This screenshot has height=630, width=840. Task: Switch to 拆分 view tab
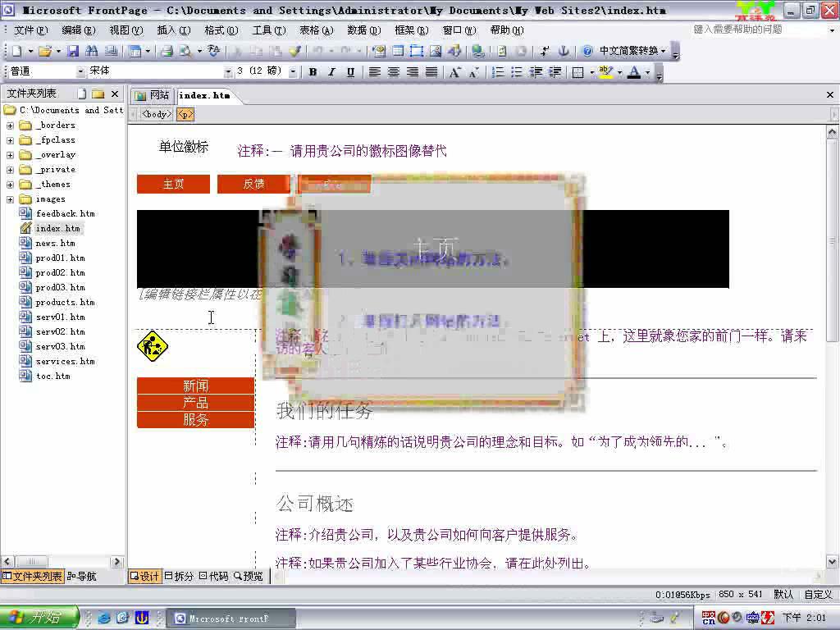click(179, 577)
